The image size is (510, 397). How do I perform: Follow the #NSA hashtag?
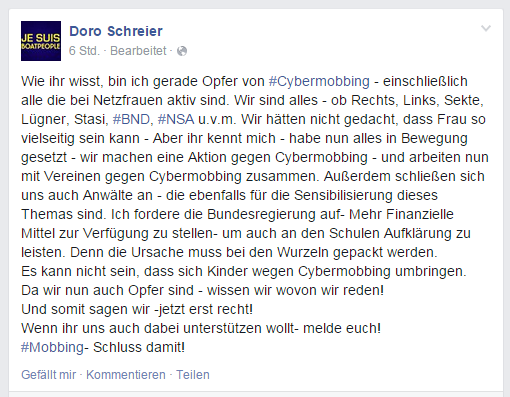tap(176, 119)
